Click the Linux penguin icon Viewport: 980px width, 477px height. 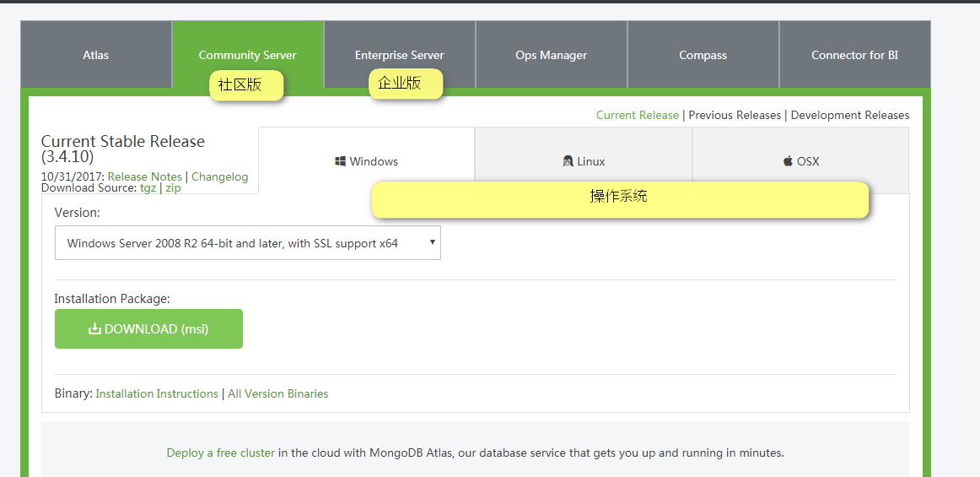(x=568, y=161)
